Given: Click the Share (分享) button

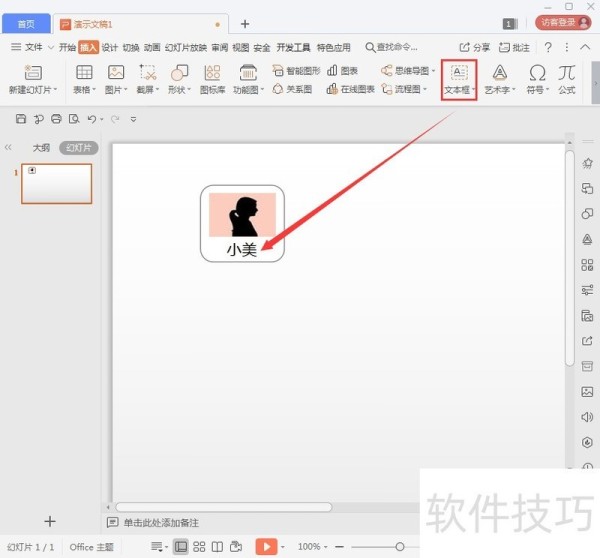Looking at the screenshot, I should tap(474, 47).
